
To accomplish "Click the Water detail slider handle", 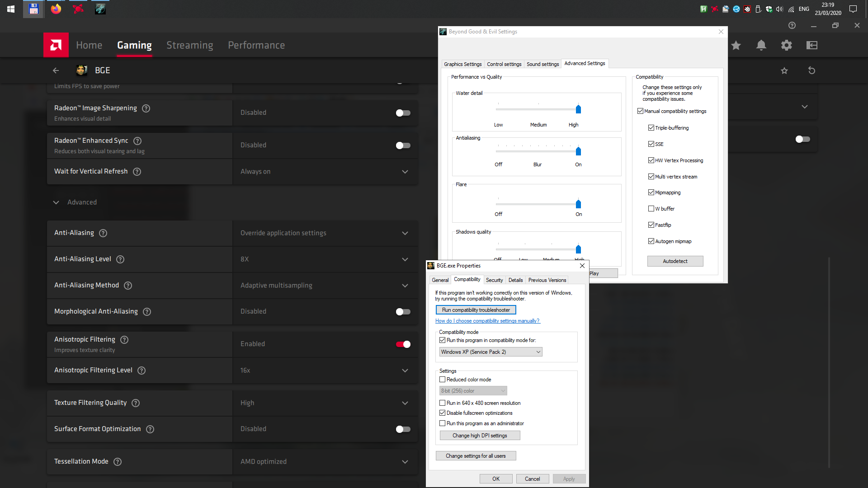I will click(x=578, y=109).
